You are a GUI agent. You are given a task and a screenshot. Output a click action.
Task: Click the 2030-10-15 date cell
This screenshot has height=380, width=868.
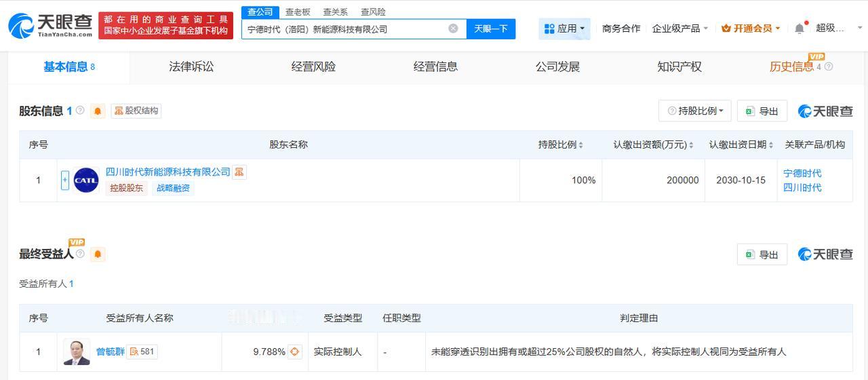click(741, 180)
